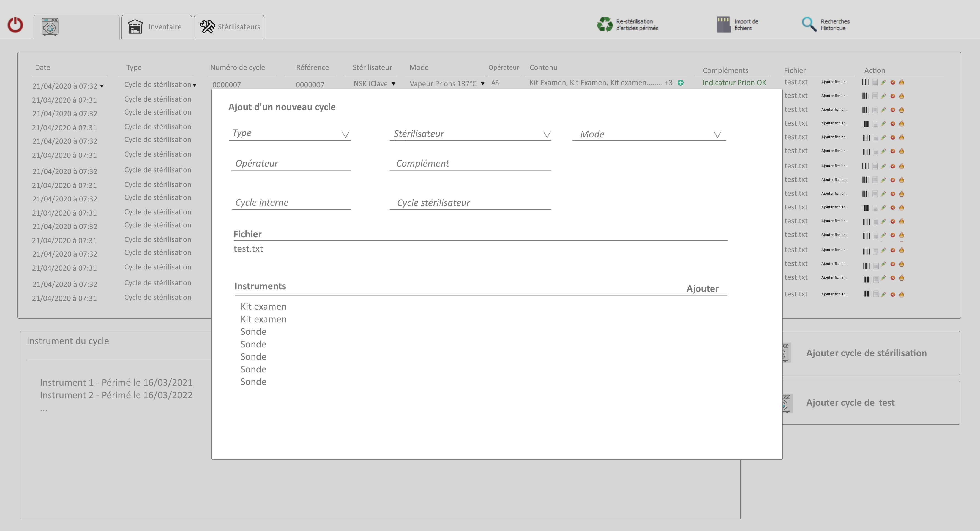
Task: Click the red power icon
Action: (15, 25)
